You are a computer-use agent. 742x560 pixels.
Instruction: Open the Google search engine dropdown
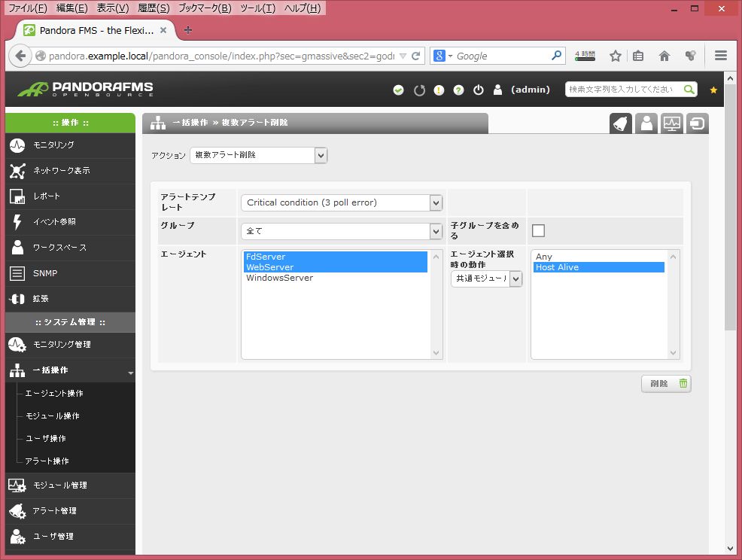point(443,56)
